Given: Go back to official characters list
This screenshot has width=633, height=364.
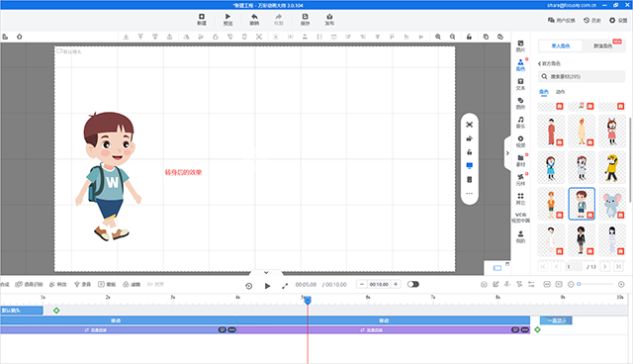Looking at the screenshot, I should [549, 63].
